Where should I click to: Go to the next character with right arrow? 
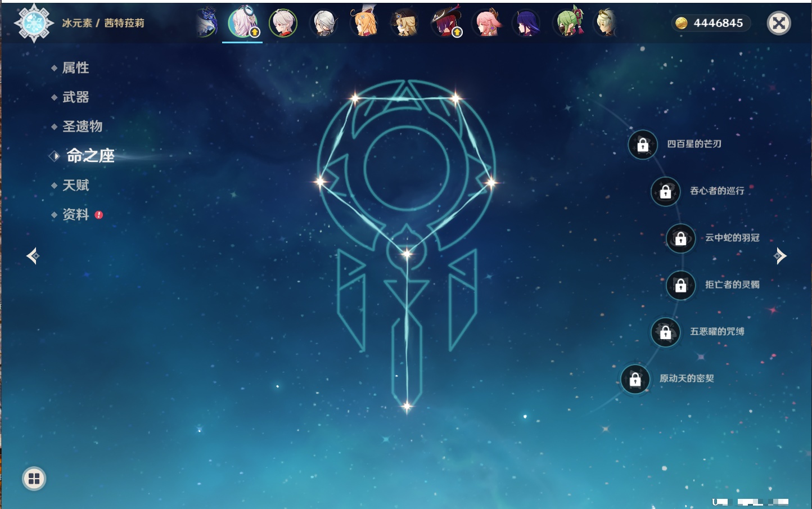pyautogui.click(x=780, y=256)
